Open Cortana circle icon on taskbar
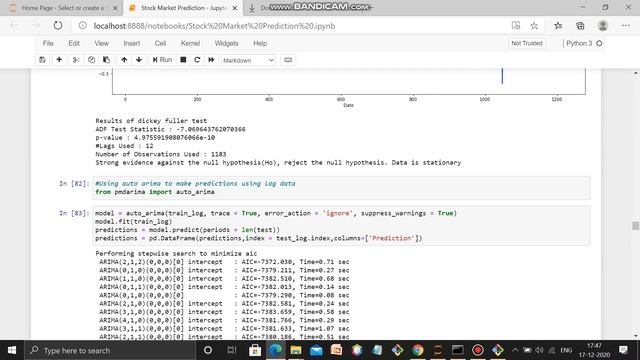 (x=208, y=350)
